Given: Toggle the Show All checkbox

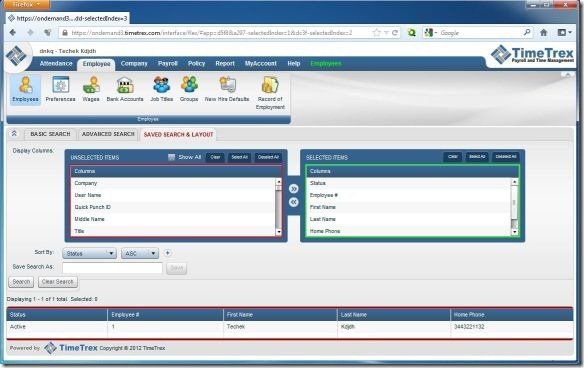Looking at the screenshot, I should click(171, 157).
